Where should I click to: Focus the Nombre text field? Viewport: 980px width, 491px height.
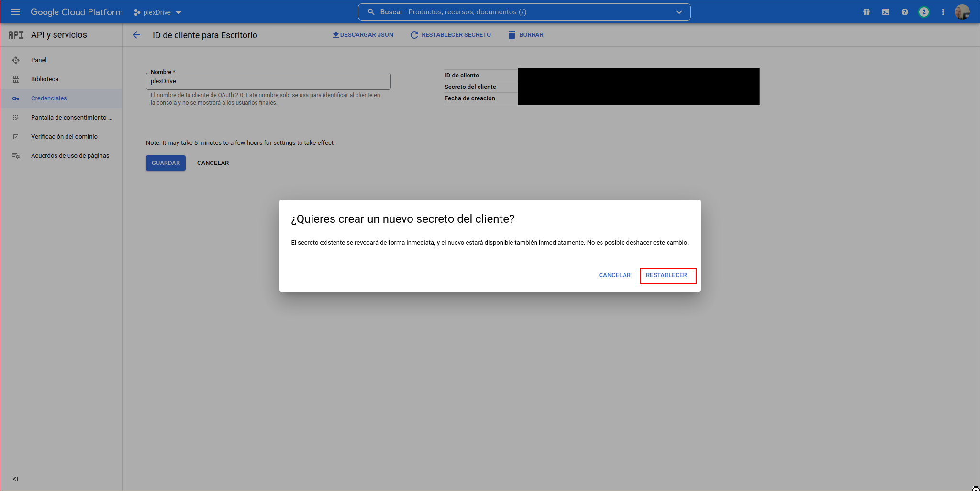coord(268,81)
